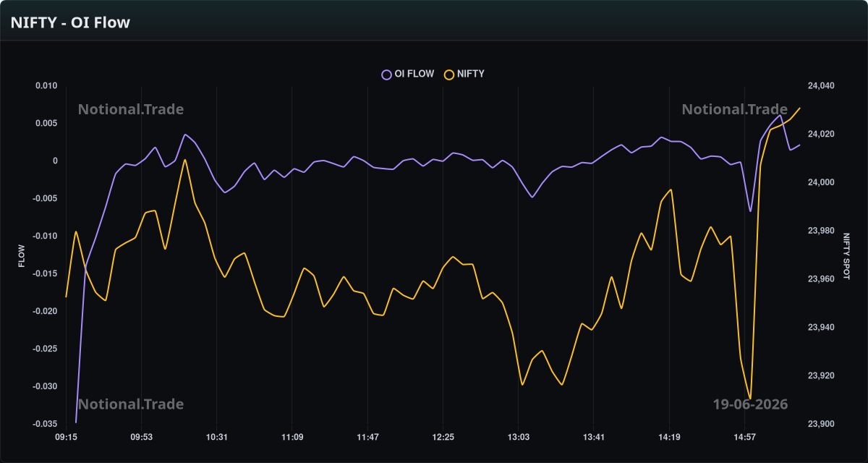This screenshot has height=463, width=868.
Task: Click the 23,900 spot axis value
Action: (821, 424)
